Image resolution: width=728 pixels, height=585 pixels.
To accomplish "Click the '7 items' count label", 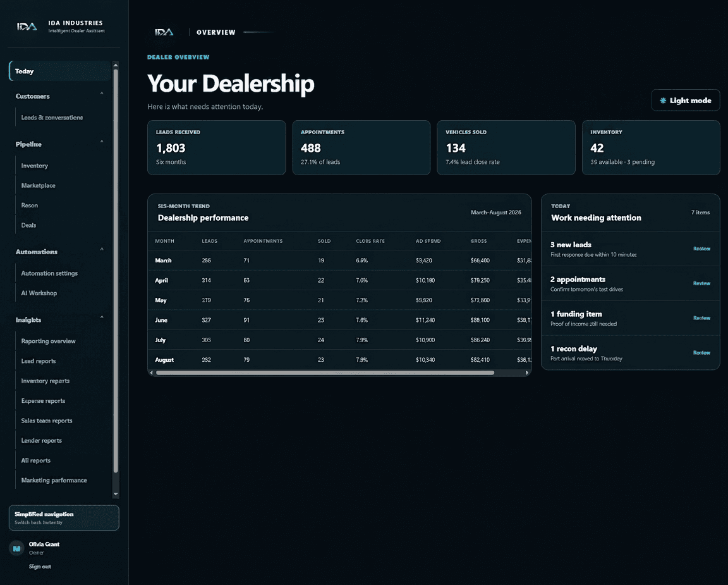I will pyautogui.click(x=700, y=212).
